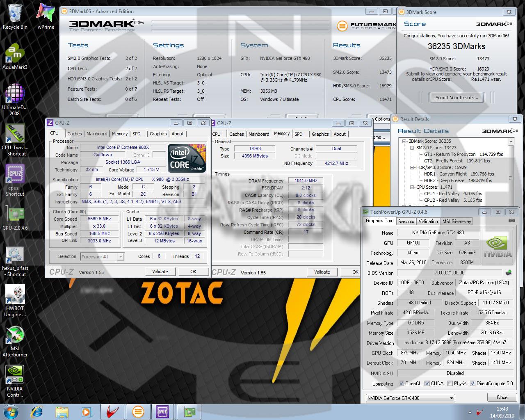The image size is (525, 420).
Task: Toggle the OpenCL checkbox in GPU-Z
Action: [401, 383]
